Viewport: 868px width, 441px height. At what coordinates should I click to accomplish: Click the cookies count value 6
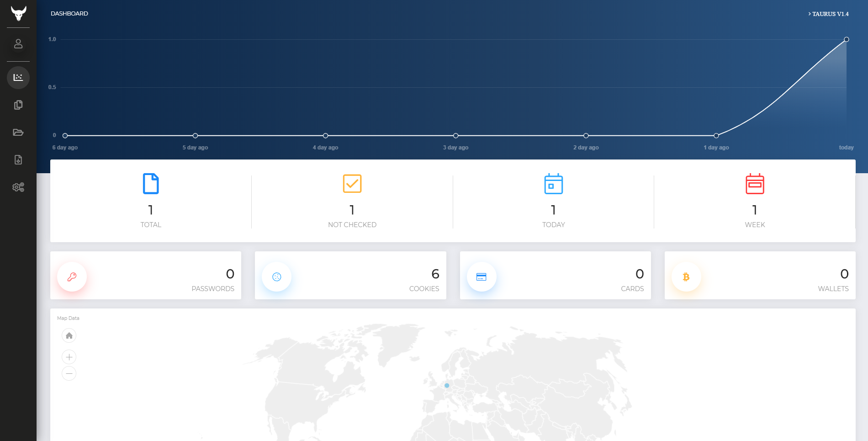pos(435,274)
